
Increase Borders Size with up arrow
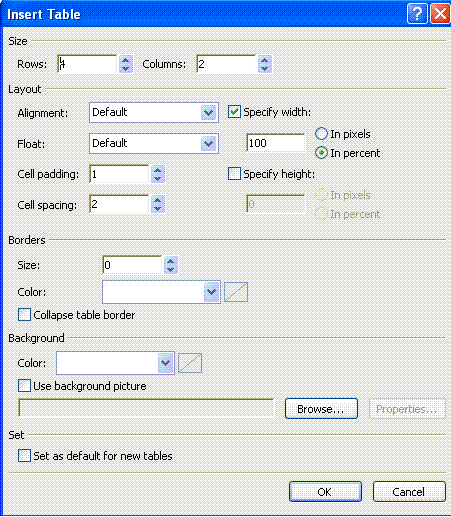coord(170,261)
